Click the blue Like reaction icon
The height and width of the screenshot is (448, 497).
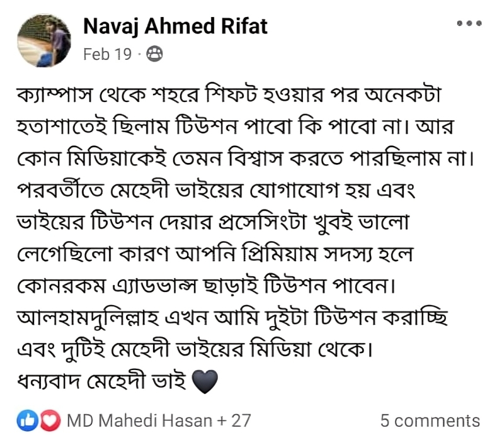pyautogui.click(x=27, y=420)
